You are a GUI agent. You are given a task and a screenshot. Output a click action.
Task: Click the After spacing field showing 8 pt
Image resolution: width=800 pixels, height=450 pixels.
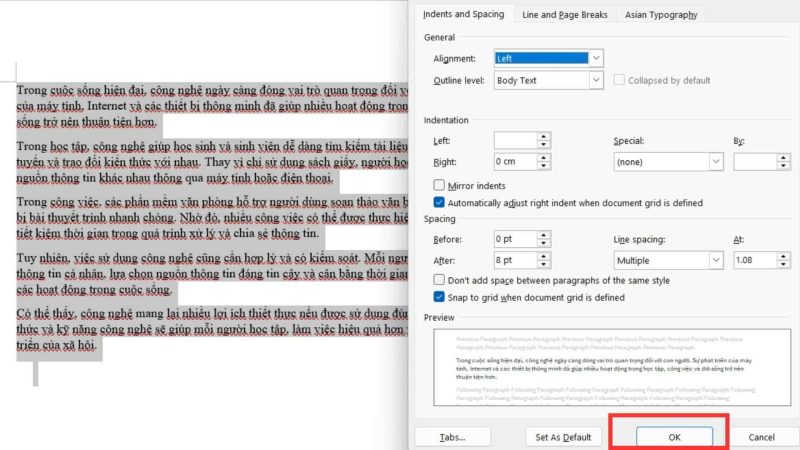(515, 260)
